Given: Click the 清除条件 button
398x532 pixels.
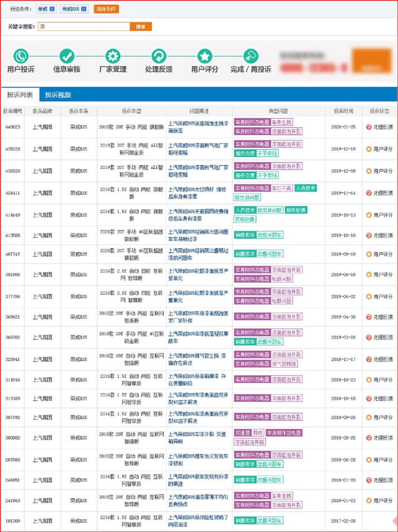Looking at the screenshot, I should click(x=106, y=9).
